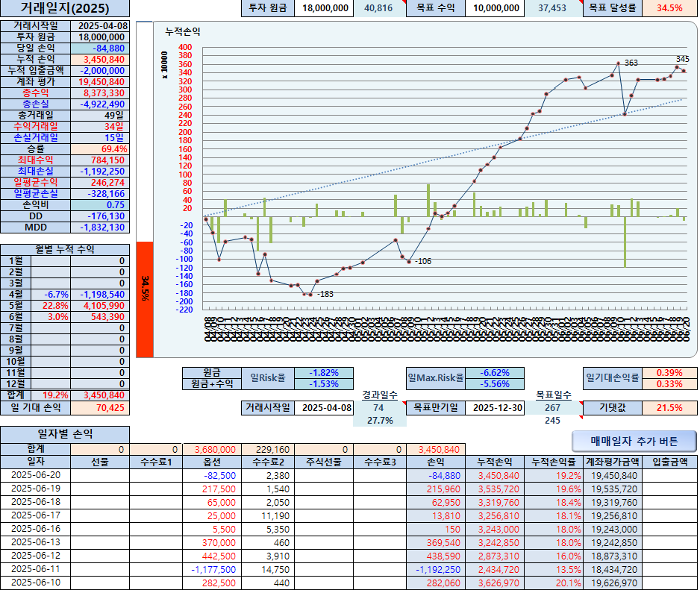The width and height of the screenshot is (700, 590).
Task: Click the 목표 수익 value 10,000,000
Action: coord(495,8)
